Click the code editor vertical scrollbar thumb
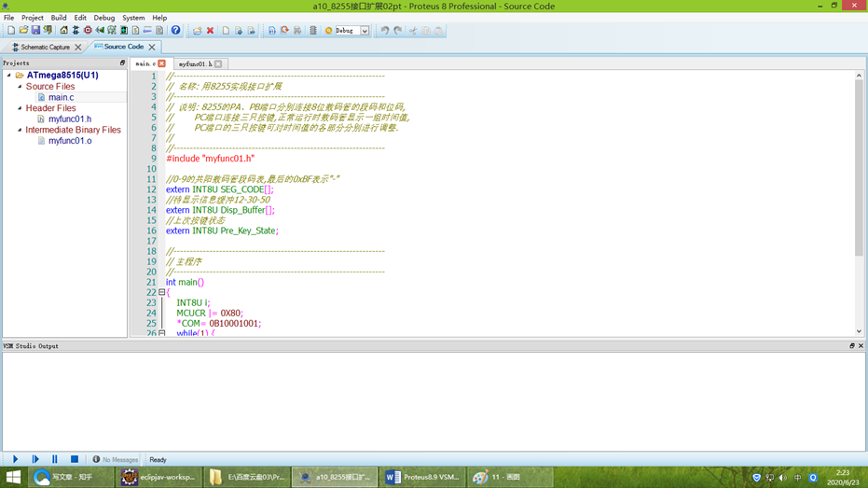 tap(859, 167)
